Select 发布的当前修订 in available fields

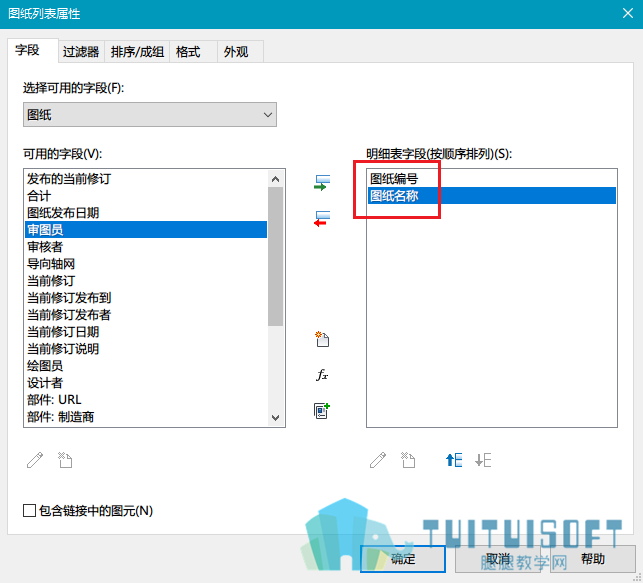point(146,179)
